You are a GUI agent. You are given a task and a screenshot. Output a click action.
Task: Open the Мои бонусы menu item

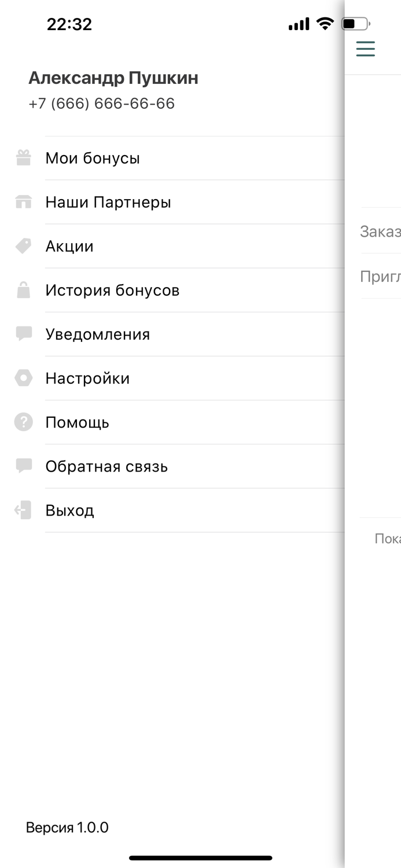click(93, 157)
